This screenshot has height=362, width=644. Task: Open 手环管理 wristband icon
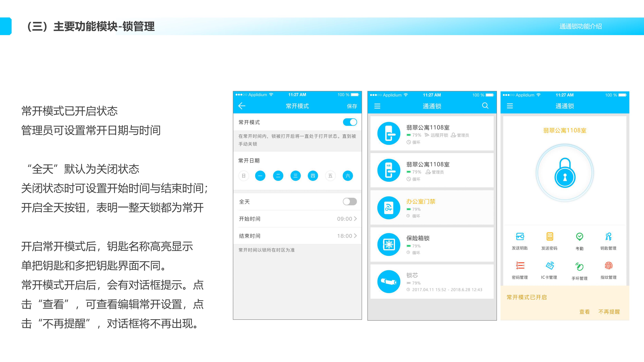pyautogui.click(x=579, y=266)
